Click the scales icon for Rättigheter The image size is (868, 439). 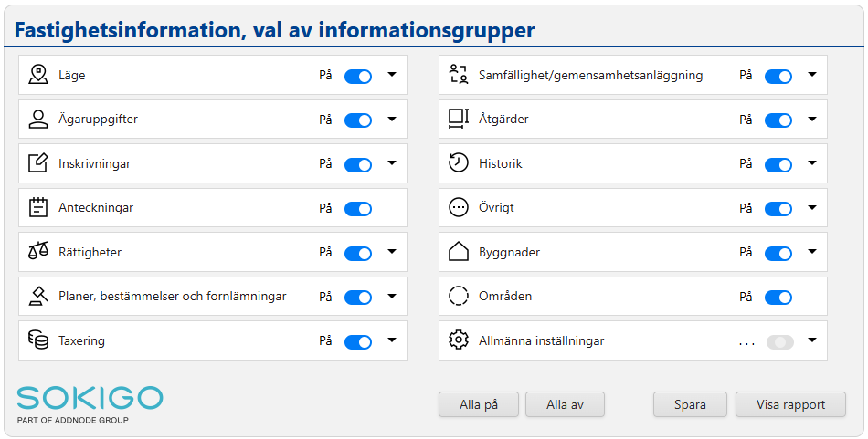pyautogui.click(x=38, y=252)
